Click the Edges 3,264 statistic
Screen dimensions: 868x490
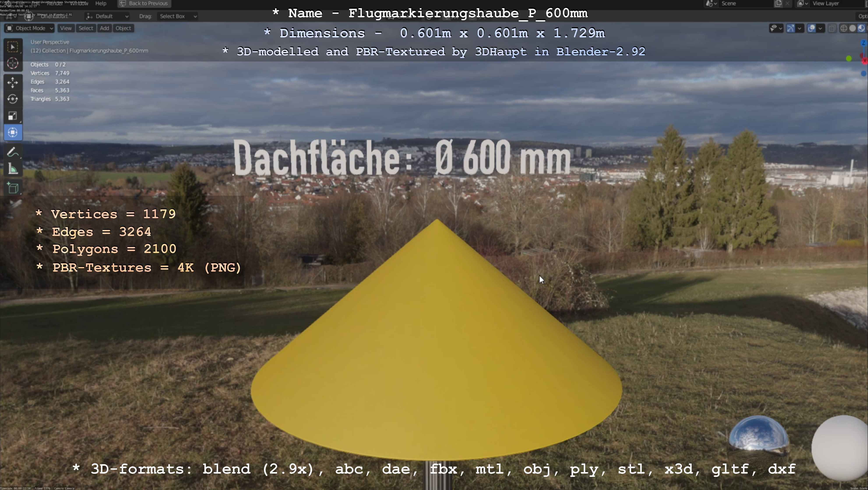pyautogui.click(x=50, y=82)
